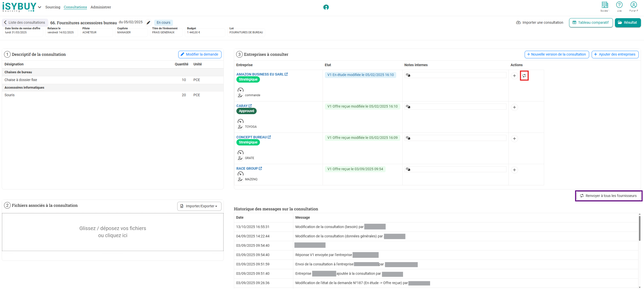The height and width of the screenshot is (300, 644).
Task: Click the Budget '1 440,00 €' field
Action: 205,32
